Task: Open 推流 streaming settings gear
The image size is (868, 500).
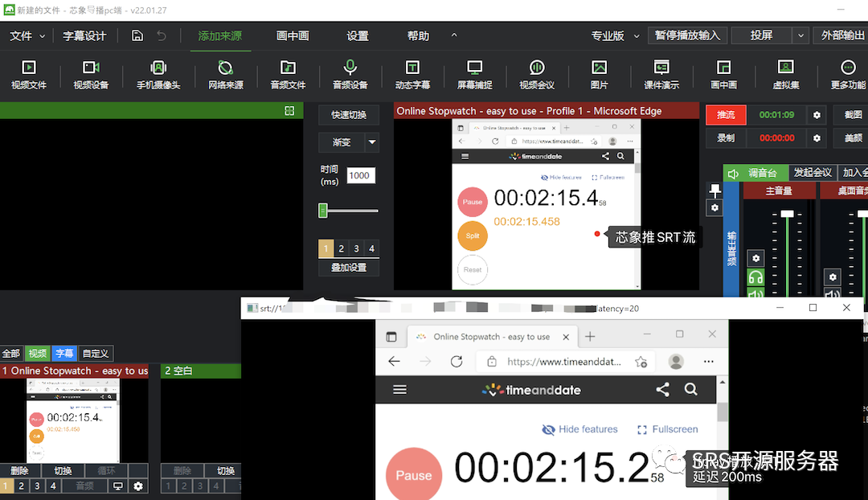Action: [x=817, y=115]
